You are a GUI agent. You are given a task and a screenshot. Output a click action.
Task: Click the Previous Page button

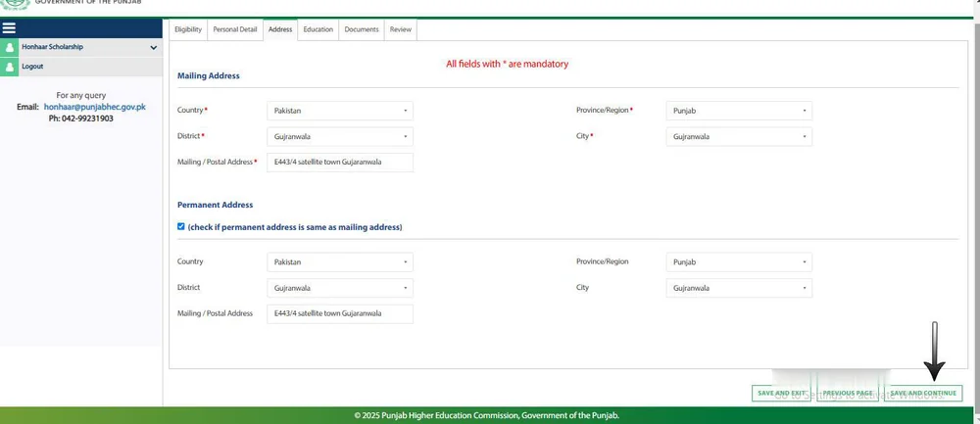(848, 394)
